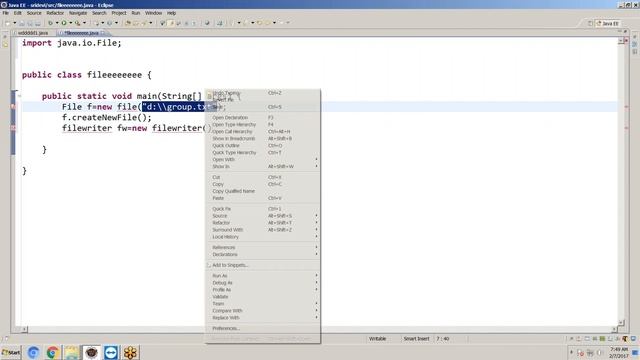Click the Save toolbar icon
The width and height of the screenshot is (640, 360).
click(x=22, y=23)
